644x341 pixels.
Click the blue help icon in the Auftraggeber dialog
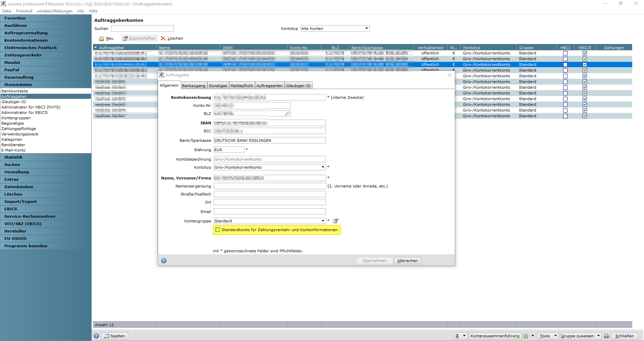click(164, 261)
